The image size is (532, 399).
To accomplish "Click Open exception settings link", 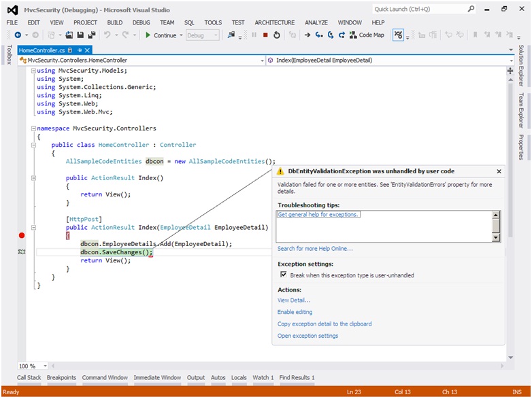I will click(x=307, y=336).
